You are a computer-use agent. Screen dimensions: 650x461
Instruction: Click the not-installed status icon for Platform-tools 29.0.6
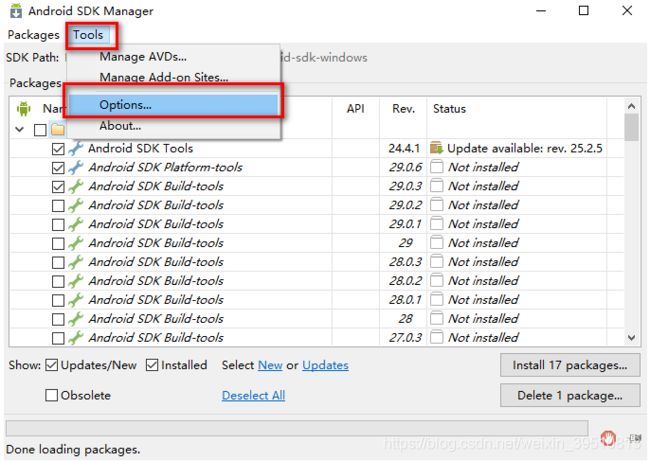tap(437, 167)
